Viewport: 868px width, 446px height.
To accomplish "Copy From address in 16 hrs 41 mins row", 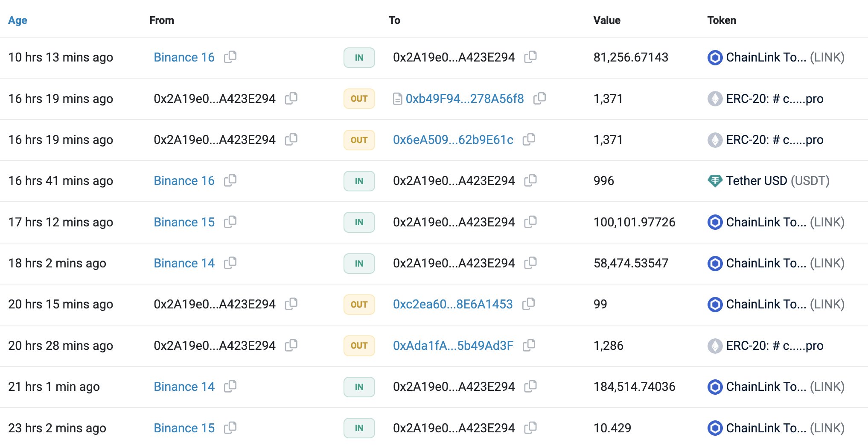I will (x=230, y=180).
